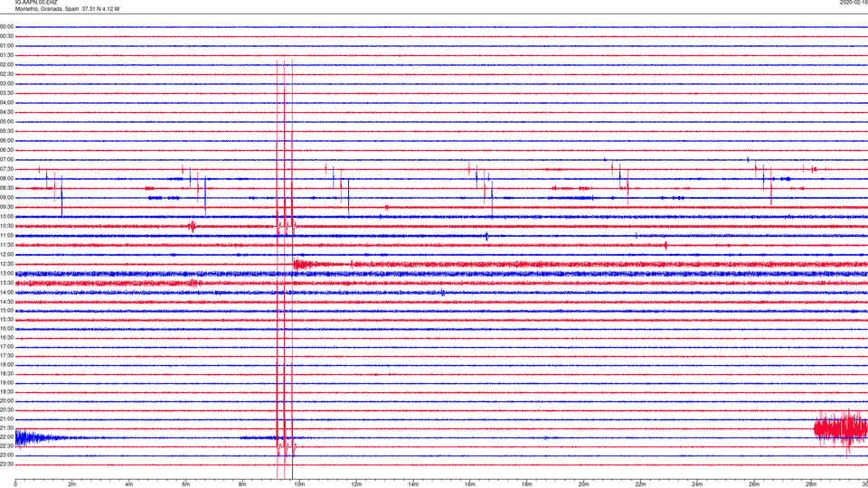Click the 26m tick label on the time axis

[754, 484]
